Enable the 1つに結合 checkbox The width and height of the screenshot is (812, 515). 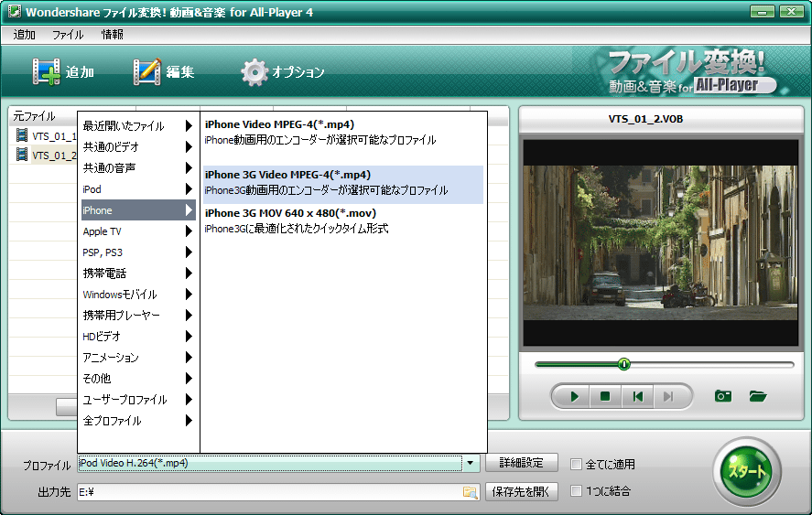pyautogui.click(x=576, y=490)
